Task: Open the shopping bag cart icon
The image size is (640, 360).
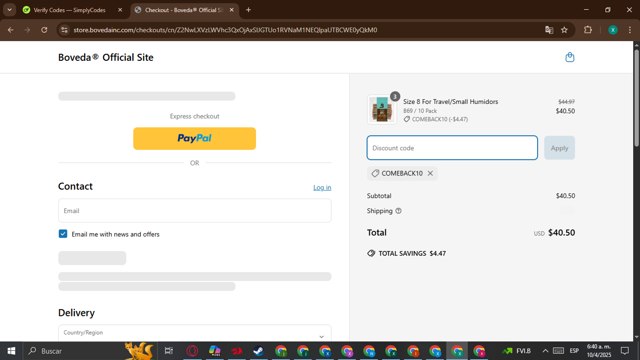Action: 569,57
